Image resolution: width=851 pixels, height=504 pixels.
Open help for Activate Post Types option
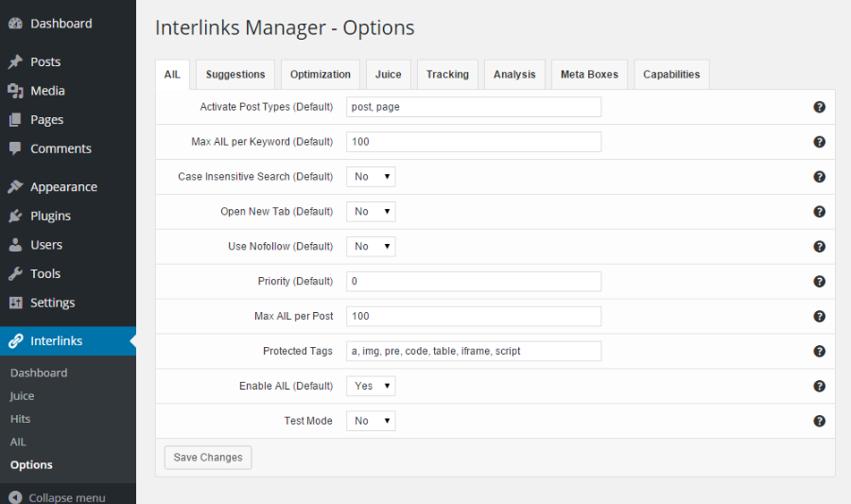(819, 107)
